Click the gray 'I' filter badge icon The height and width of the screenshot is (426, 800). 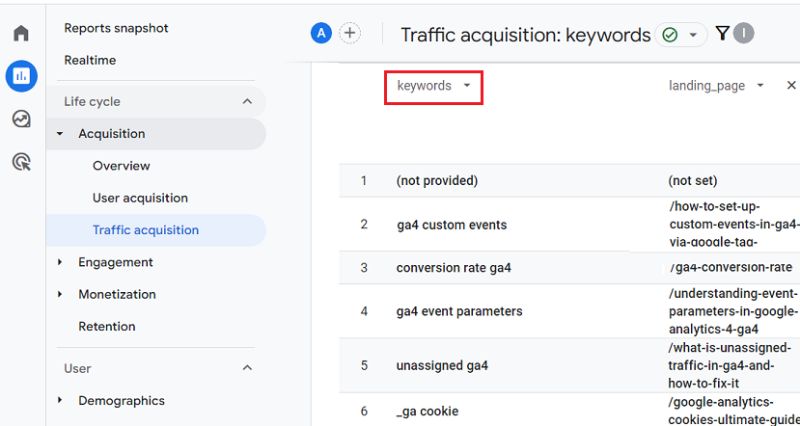point(743,34)
